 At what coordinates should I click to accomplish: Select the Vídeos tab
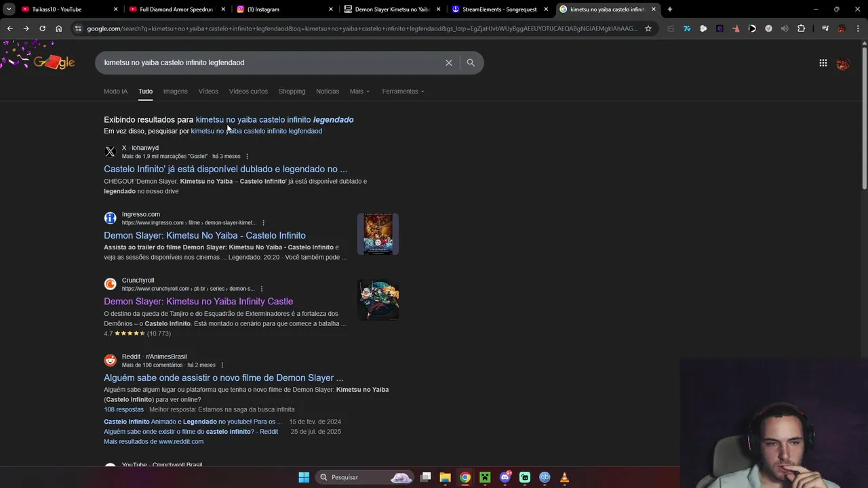point(208,91)
